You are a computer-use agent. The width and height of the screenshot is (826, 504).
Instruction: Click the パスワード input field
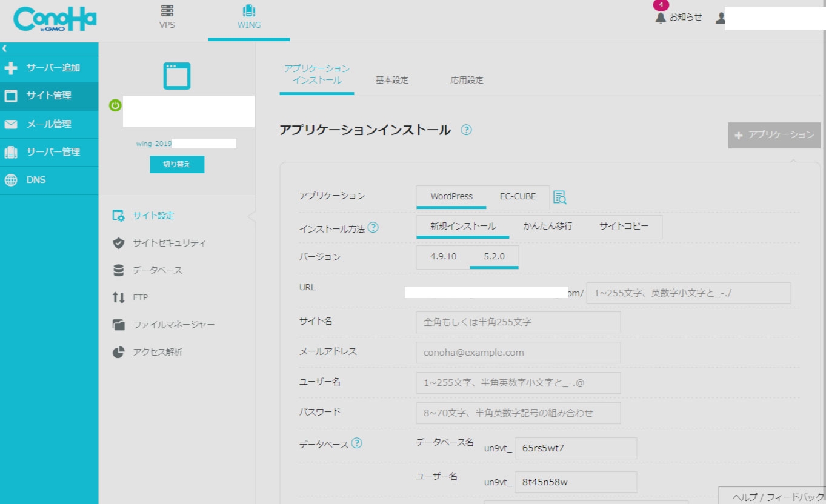click(x=518, y=413)
